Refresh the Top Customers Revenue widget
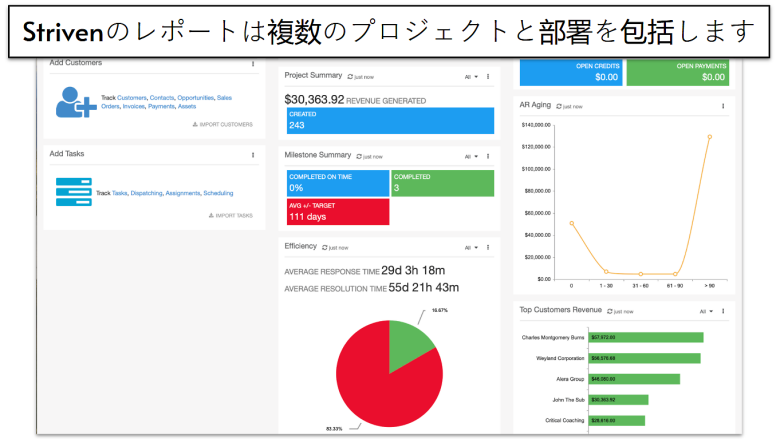This screenshot has width=780, height=439. (x=610, y=312)
